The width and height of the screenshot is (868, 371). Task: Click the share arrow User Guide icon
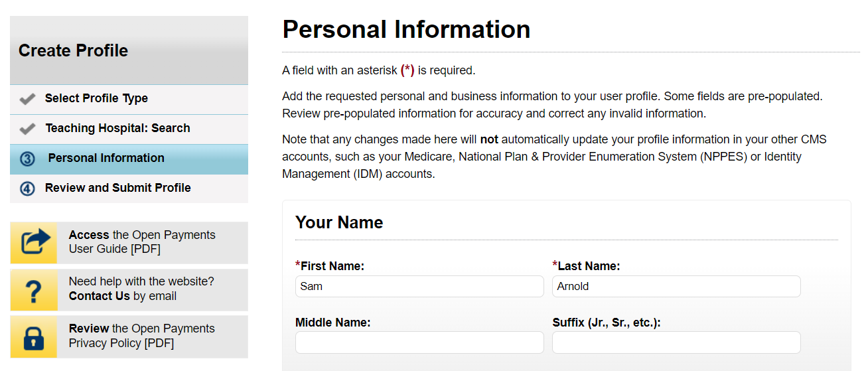pos(34,242)
